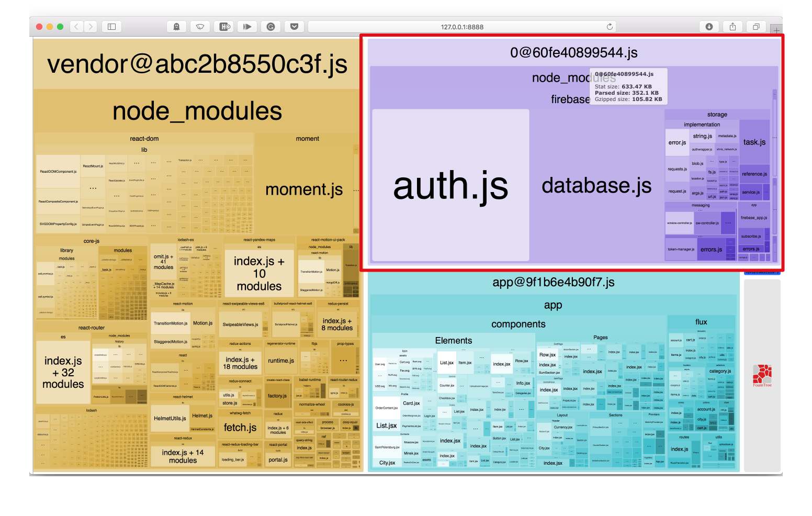Open the H extension in Safari toolbar
The image size is (812, 516).
click(x=224, y=27)
